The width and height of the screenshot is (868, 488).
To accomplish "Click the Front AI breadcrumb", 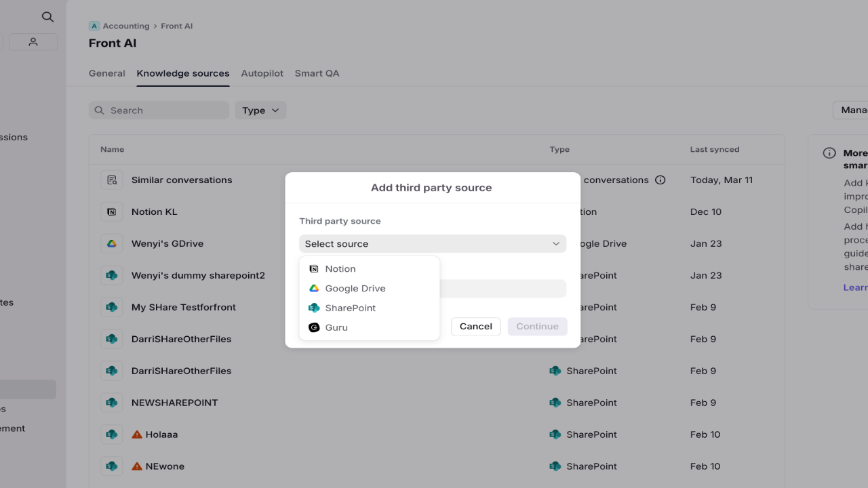I will (177, 26).
